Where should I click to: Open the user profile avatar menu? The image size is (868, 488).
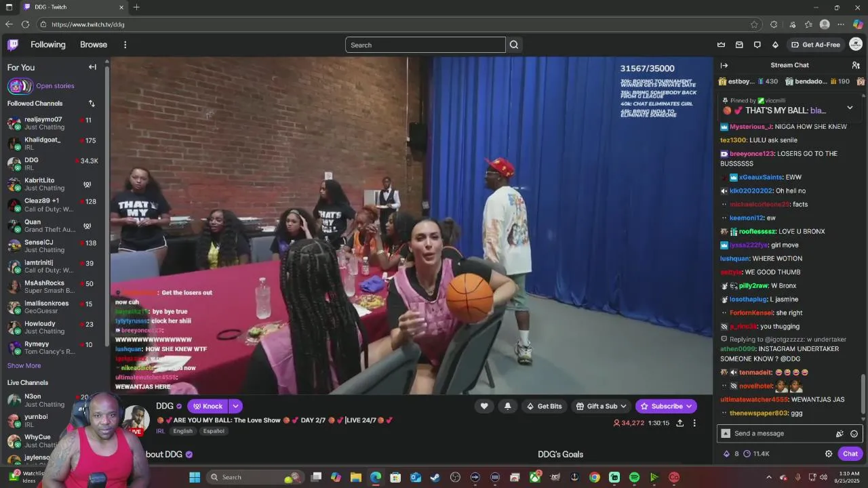coord(856,45)
